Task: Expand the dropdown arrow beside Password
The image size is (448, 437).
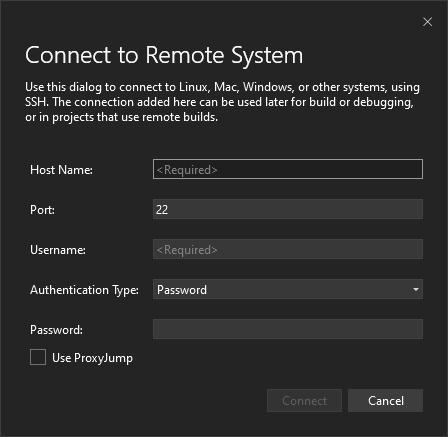Action: [x=416, y=289]
